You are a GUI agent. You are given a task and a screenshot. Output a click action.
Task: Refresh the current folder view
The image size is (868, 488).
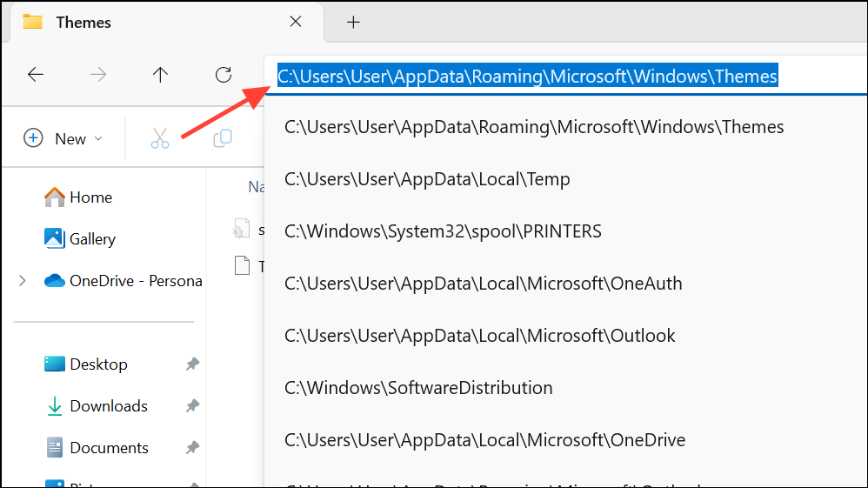(224, 74)
